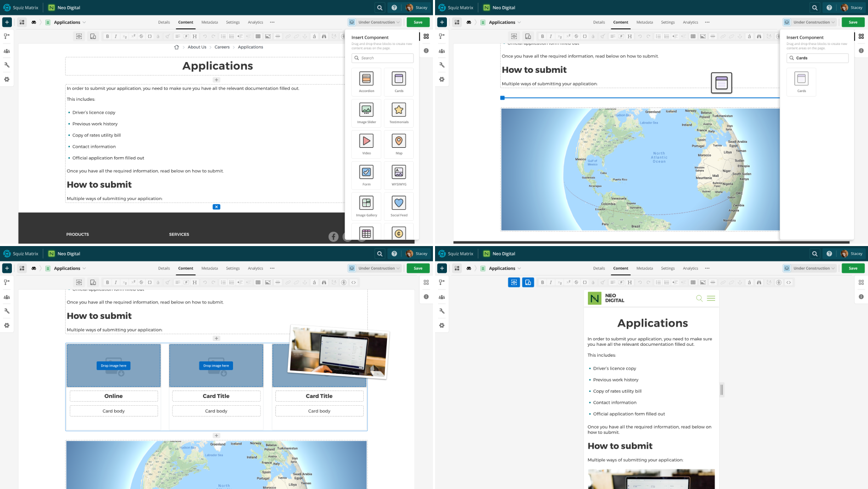
Task: Select the Social Feed heart component
Action: 399,205
